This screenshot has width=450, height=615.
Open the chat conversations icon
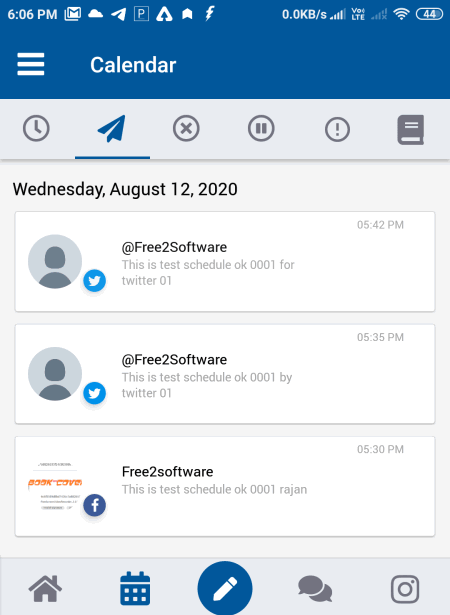click(x=315, y=588)
